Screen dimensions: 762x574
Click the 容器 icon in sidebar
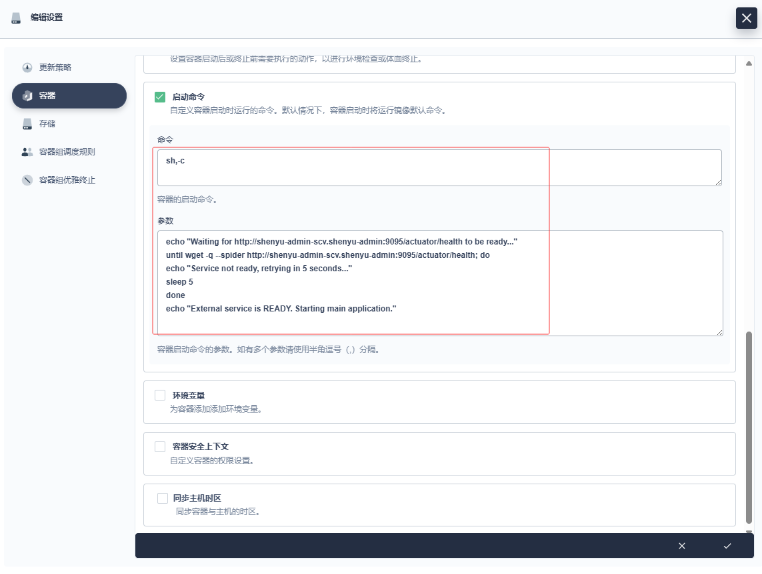28,96
